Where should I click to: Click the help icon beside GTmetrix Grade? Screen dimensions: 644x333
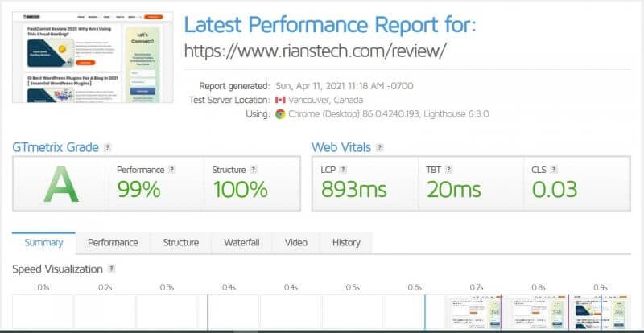click(x=108, y=147)
